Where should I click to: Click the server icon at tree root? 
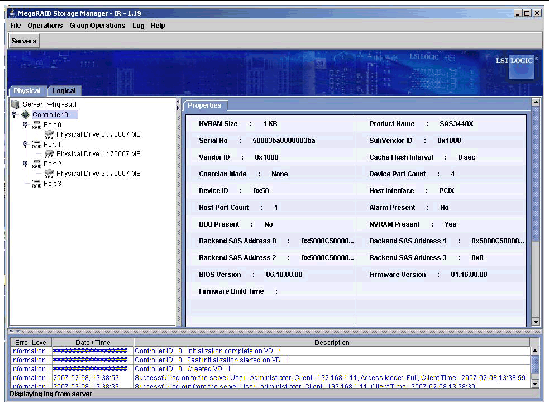tap(15, 104)
